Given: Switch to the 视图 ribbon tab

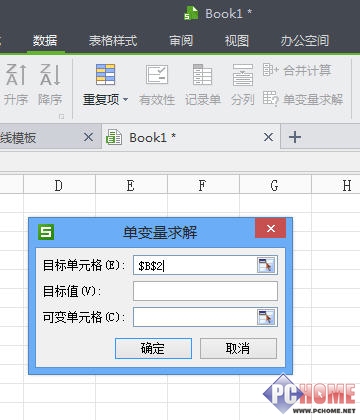Looking at the screenshot, I should click(237, 41).
